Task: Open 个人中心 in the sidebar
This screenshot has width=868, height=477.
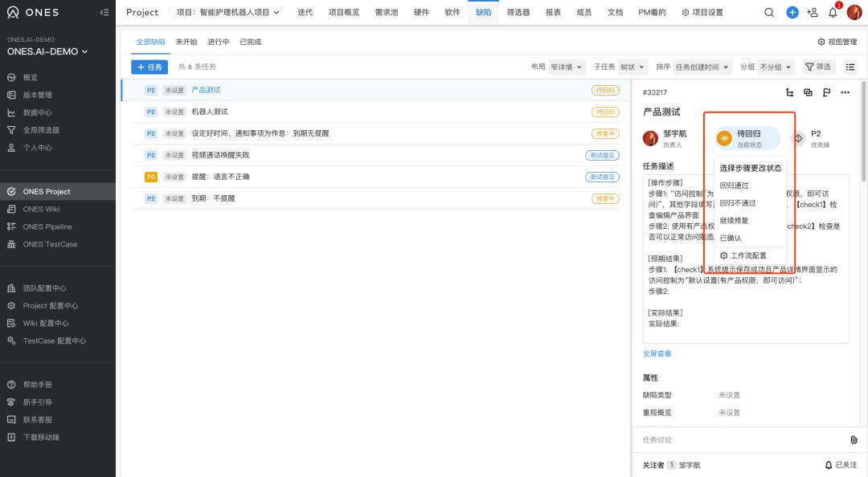Action: (37, 148)
